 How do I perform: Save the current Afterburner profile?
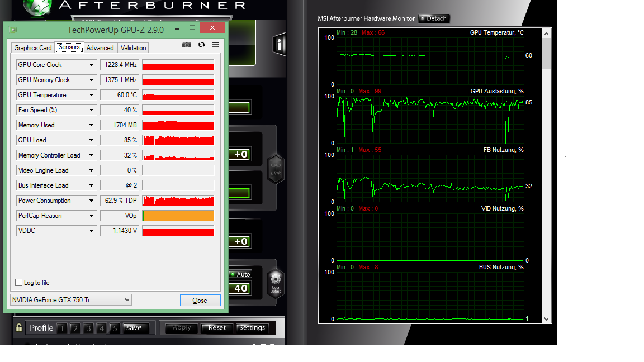coord(134,327)
